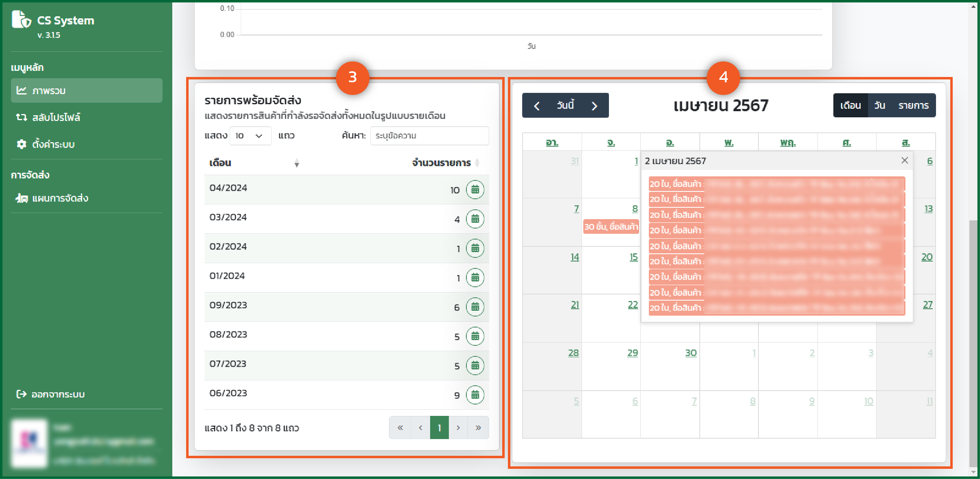Click date 15 link in calendar
Screen dimensions: 980x479
click(x=633, y=257)
